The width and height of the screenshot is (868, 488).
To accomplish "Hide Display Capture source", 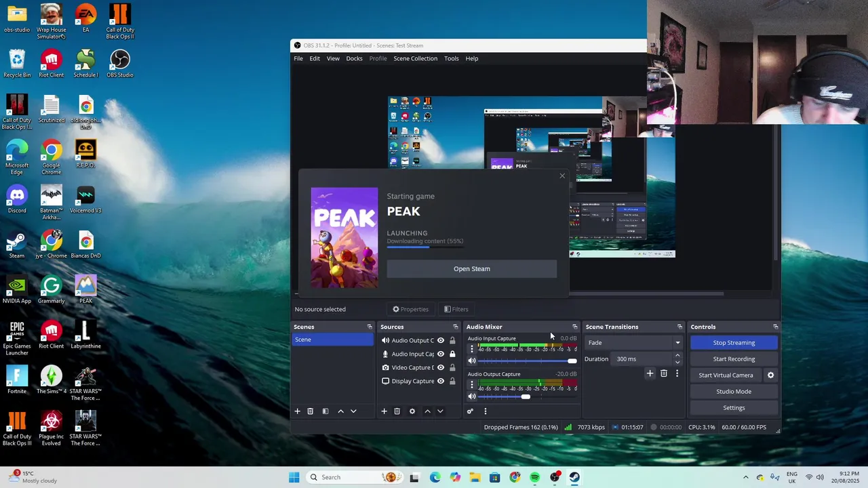I will (441, 381).
